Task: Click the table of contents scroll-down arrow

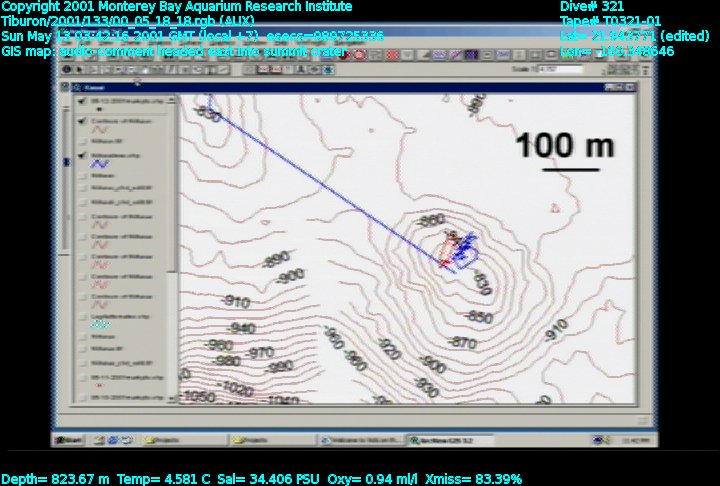Action: [172, 398]
